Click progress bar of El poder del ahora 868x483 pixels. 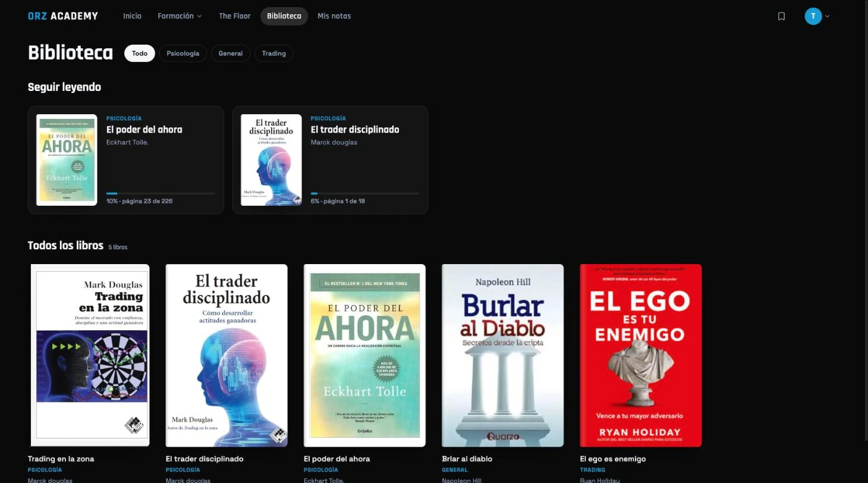pos(161,193)
